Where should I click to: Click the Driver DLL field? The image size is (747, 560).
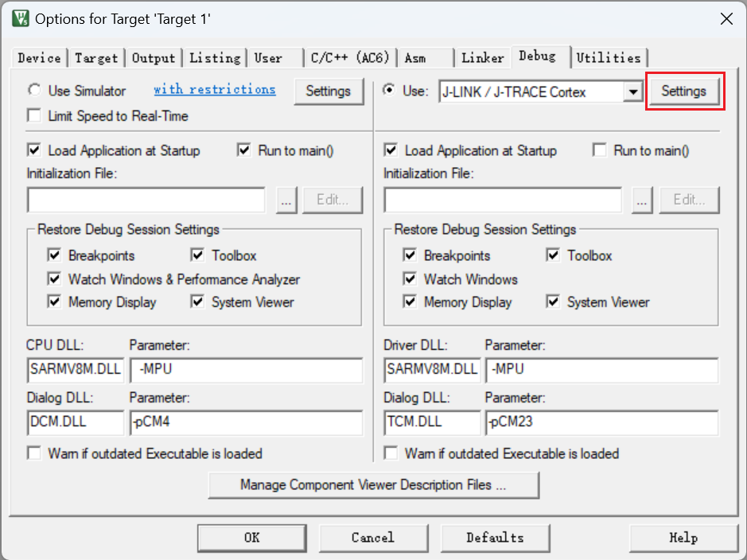tap(432, 370)
